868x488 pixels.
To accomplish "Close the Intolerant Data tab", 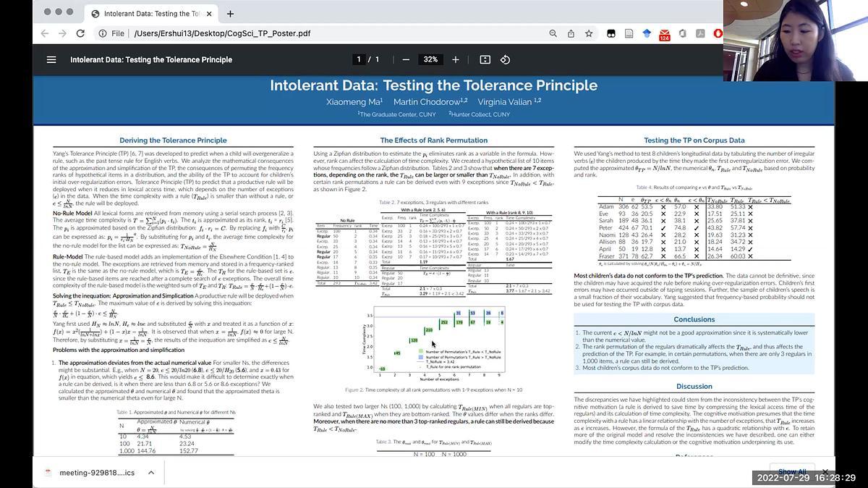I will 209,14.
